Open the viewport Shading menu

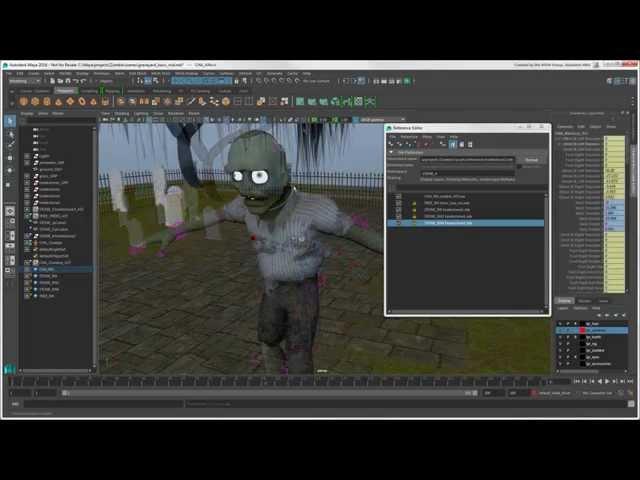121,113
